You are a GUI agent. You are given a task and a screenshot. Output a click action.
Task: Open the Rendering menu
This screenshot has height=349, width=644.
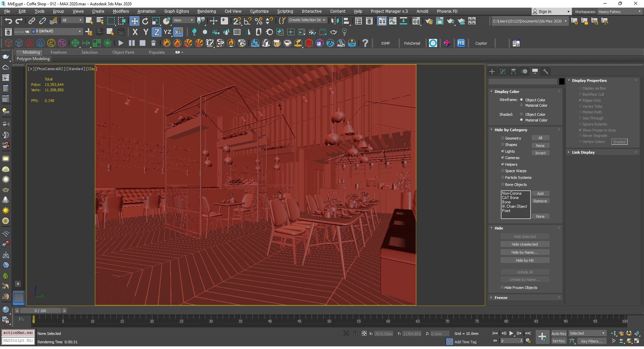206,11
